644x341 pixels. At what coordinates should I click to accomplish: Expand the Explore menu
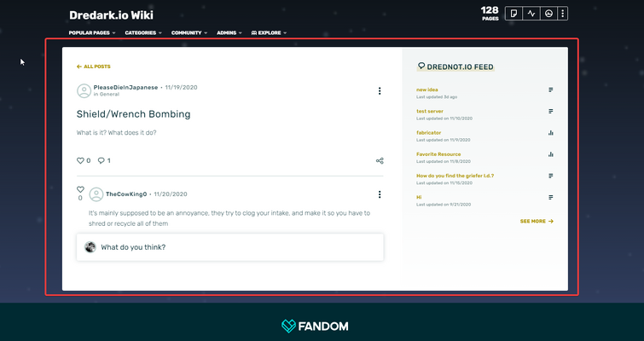click(269, 33)
